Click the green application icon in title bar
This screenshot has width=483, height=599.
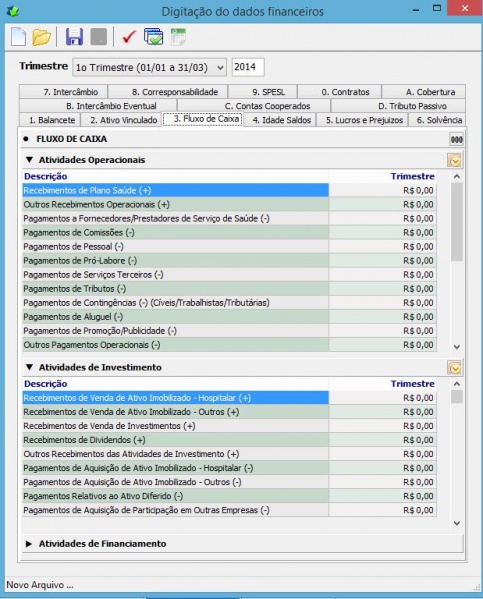(x=13, y=11)
